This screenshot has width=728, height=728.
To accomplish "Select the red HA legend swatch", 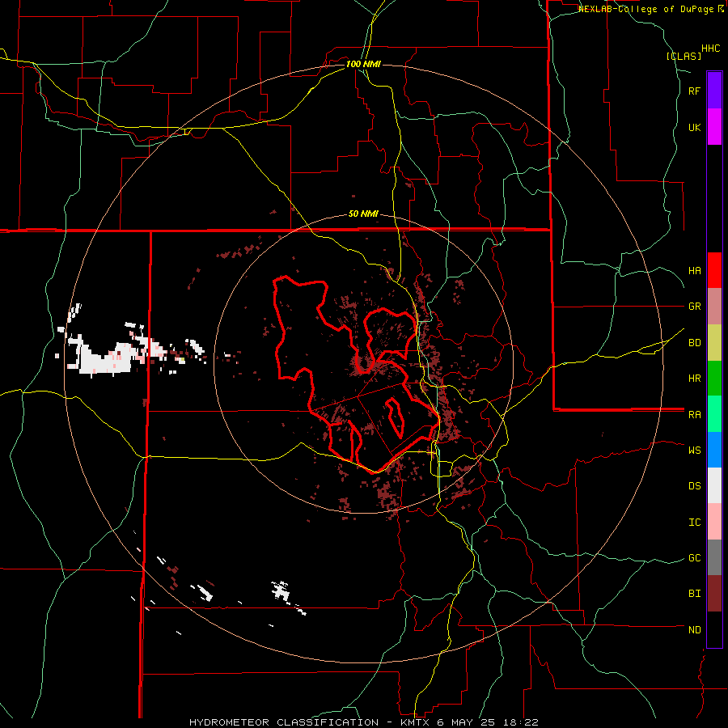I will click(x=714, y=270).
